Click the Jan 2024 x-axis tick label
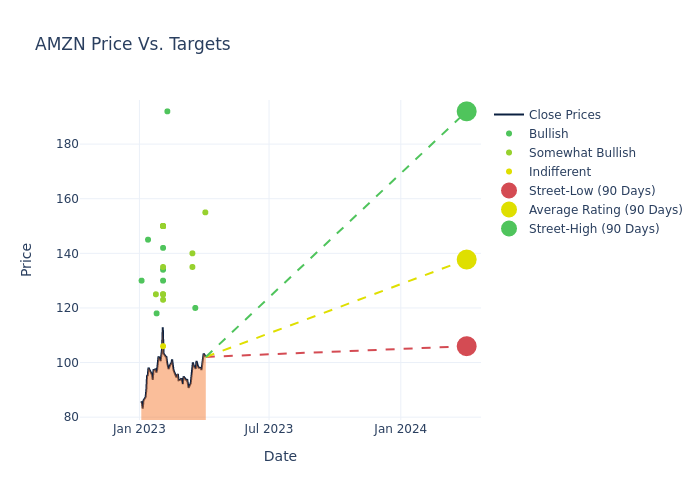700x500 pixels. point(400,429)
